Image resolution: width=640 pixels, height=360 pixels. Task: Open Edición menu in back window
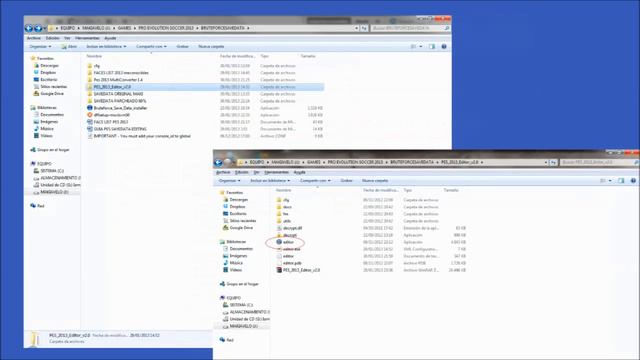point(52,38)
